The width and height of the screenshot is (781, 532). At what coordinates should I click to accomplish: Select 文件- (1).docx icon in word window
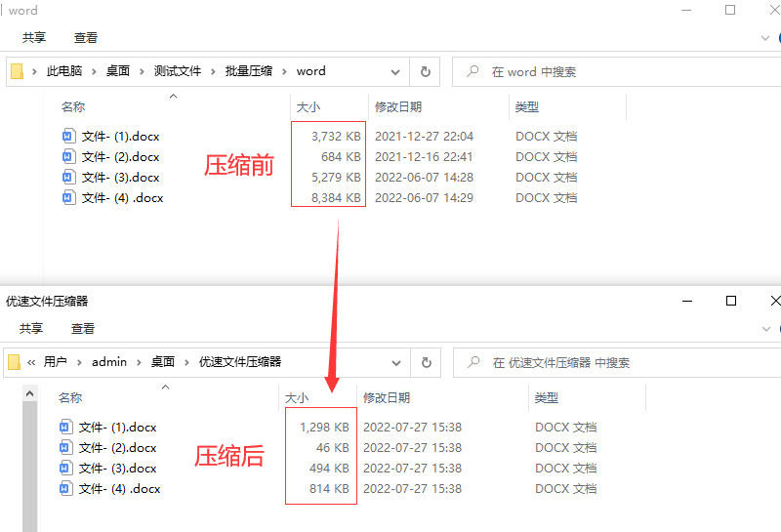tap(68, 136)
